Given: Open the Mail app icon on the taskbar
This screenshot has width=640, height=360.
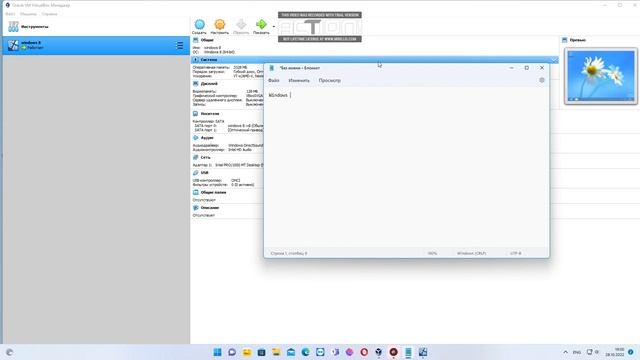Looking at the screenshot, I should (291, 352).
